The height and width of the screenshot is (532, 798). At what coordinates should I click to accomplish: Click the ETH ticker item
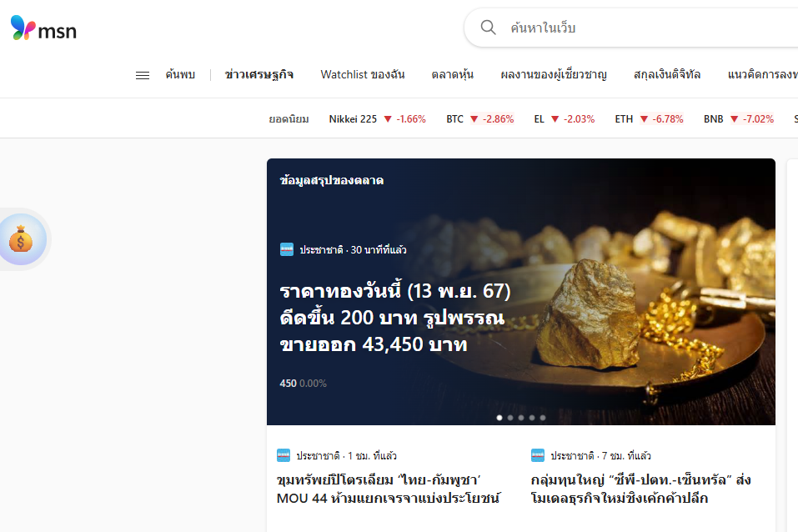pos(649,119)
